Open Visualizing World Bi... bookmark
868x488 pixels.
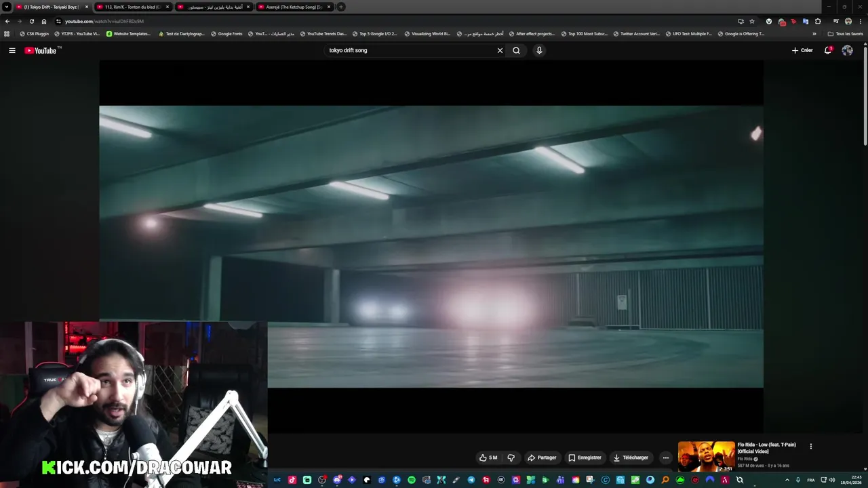(x=427, y=34)
